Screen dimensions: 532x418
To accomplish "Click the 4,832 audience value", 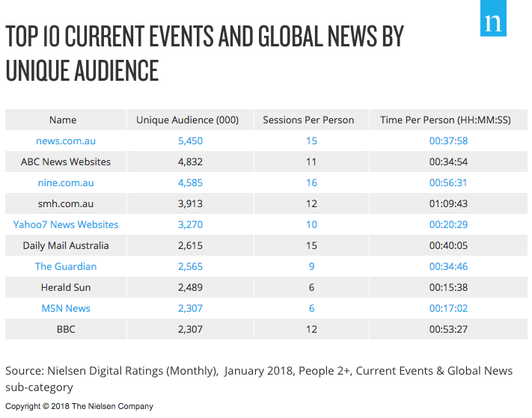I will coord(190,162).
